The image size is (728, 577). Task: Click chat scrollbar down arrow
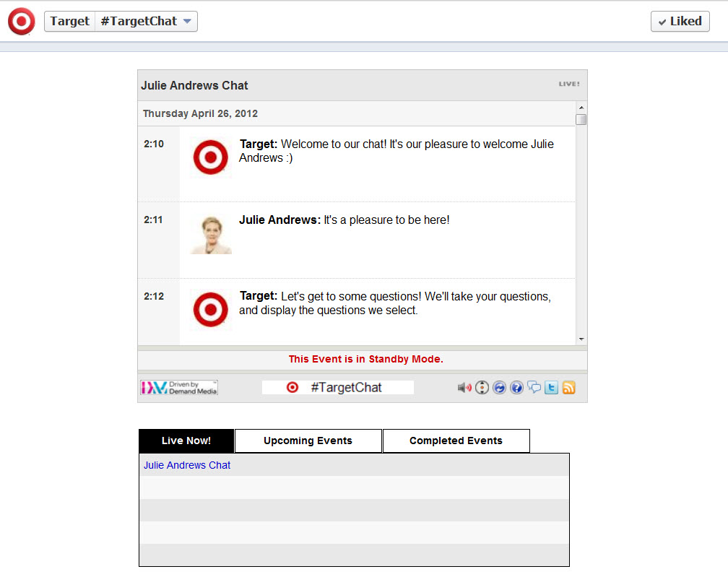581,339
